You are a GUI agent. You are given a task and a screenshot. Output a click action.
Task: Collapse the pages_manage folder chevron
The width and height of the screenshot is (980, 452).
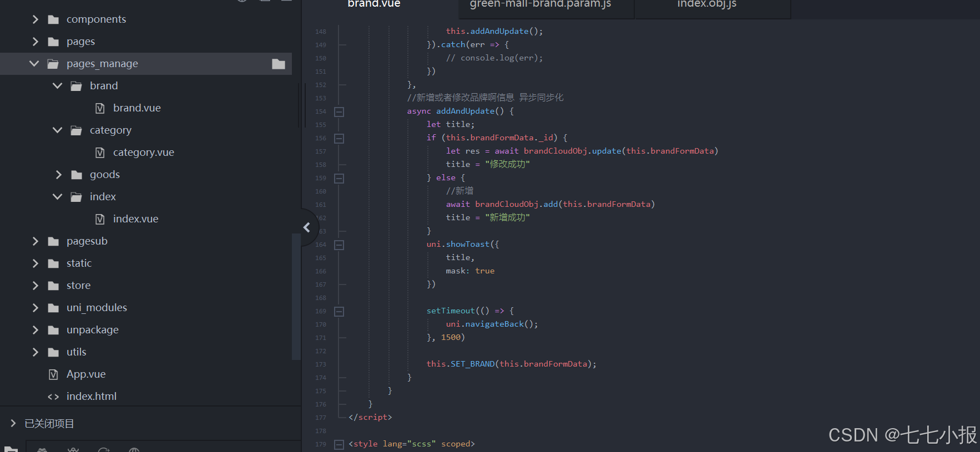(34, 64)
